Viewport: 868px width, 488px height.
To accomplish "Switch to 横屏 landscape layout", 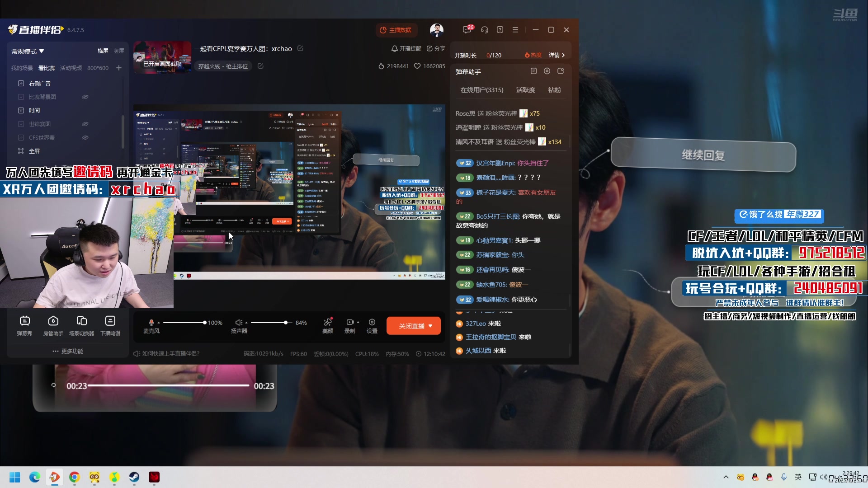I will point(103,51).
